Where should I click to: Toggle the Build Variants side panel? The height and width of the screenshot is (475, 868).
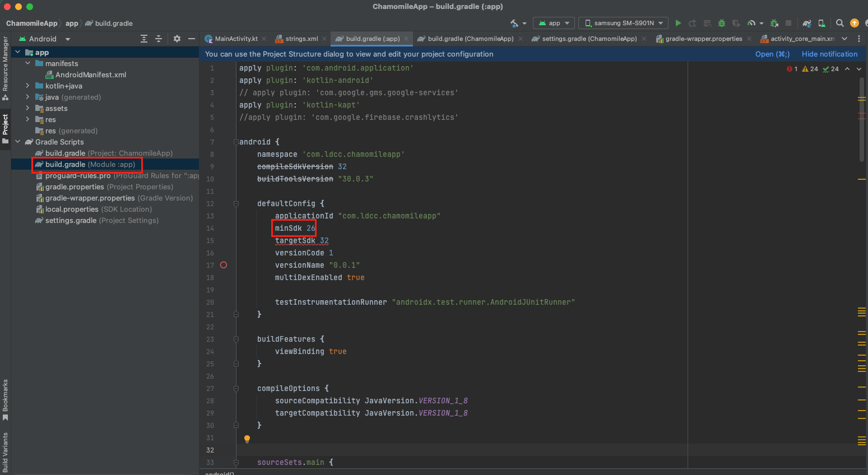click(x=5, y=452)
